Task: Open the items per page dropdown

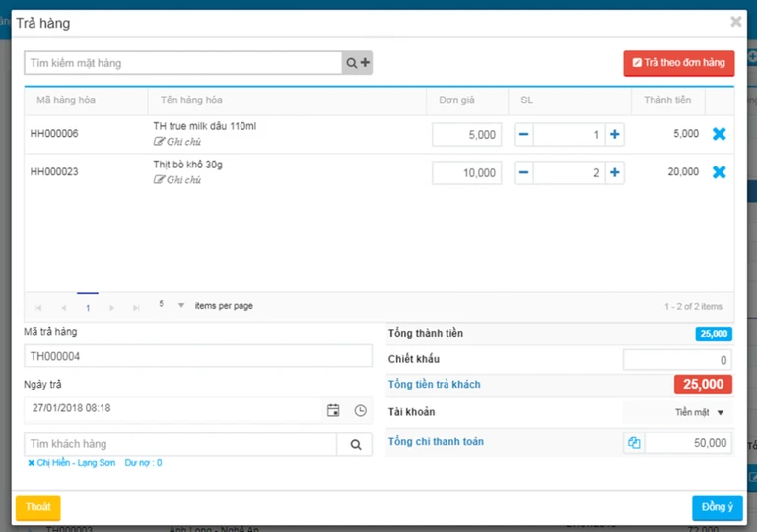Action: tap(181, 305)
